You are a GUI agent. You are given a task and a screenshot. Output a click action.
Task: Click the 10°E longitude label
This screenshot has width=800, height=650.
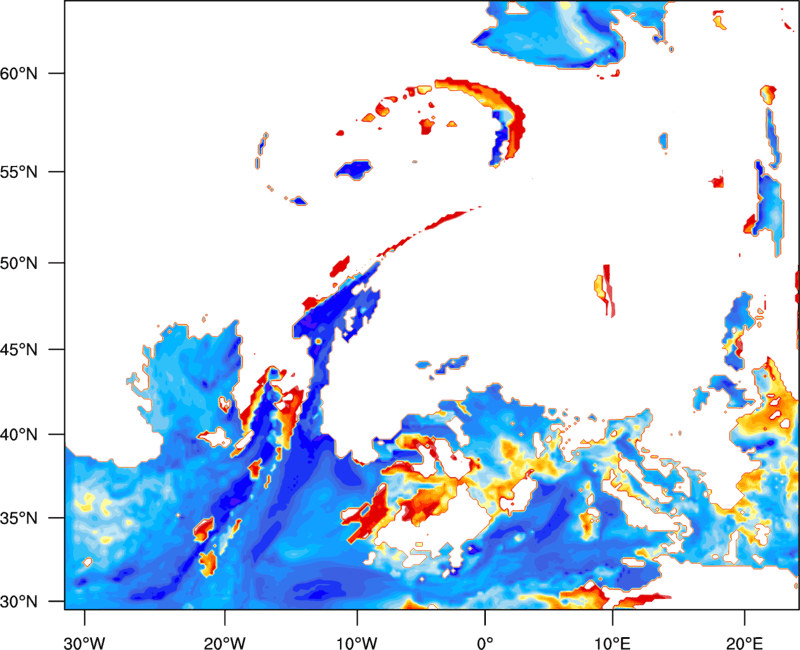(x=612, y=643)
